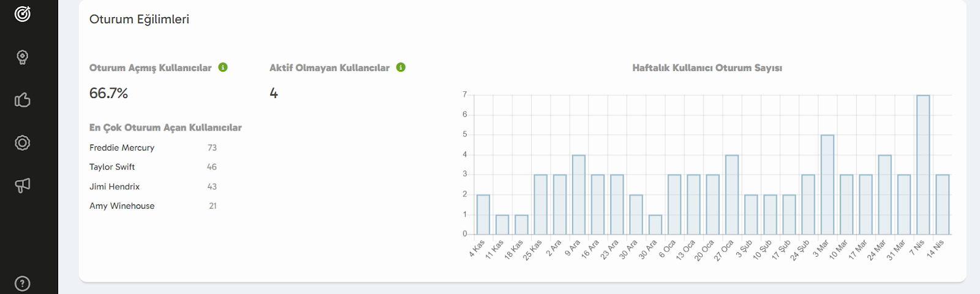
Task: Select the 14 Nis bar in chart
Action: pos(943,205)
